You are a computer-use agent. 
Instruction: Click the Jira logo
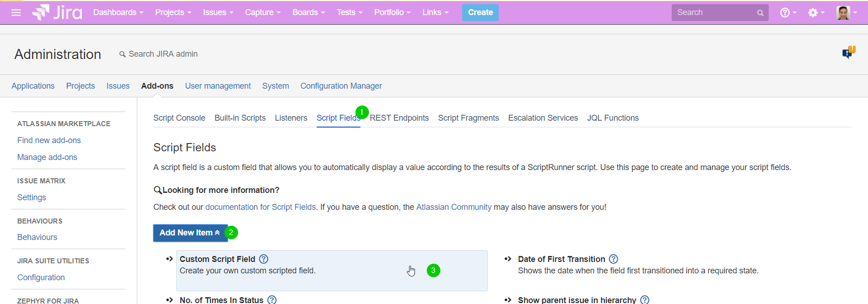coord(57,12)
